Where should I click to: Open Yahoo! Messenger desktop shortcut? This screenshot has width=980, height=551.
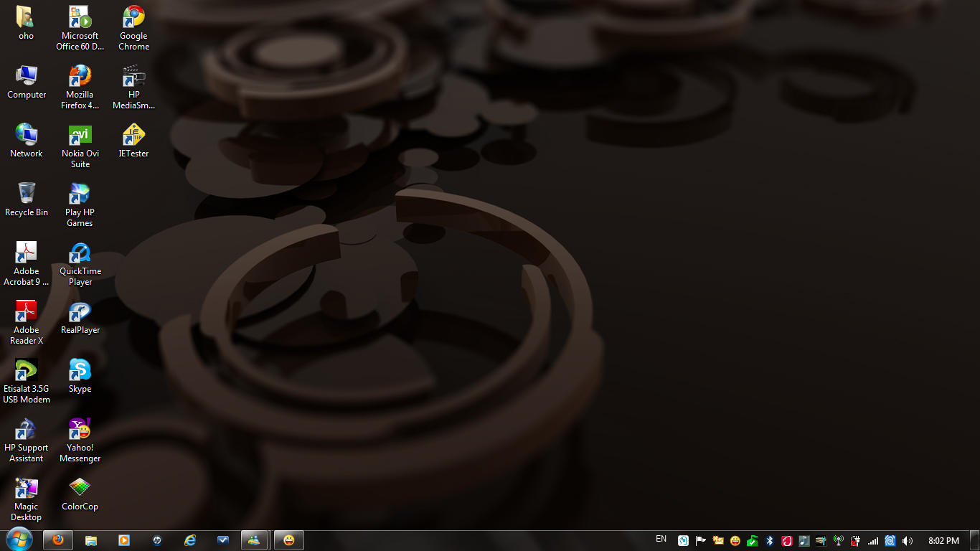(x=80, y=429)
